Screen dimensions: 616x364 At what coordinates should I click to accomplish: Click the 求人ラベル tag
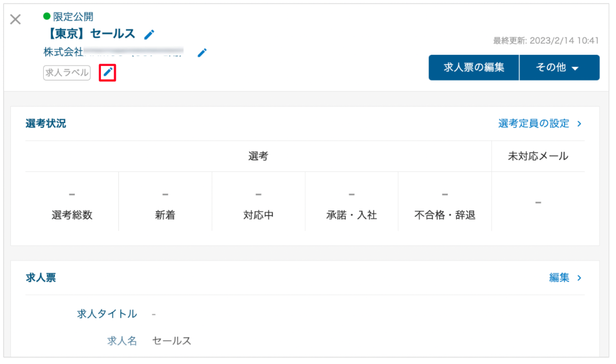click(67, 73)
